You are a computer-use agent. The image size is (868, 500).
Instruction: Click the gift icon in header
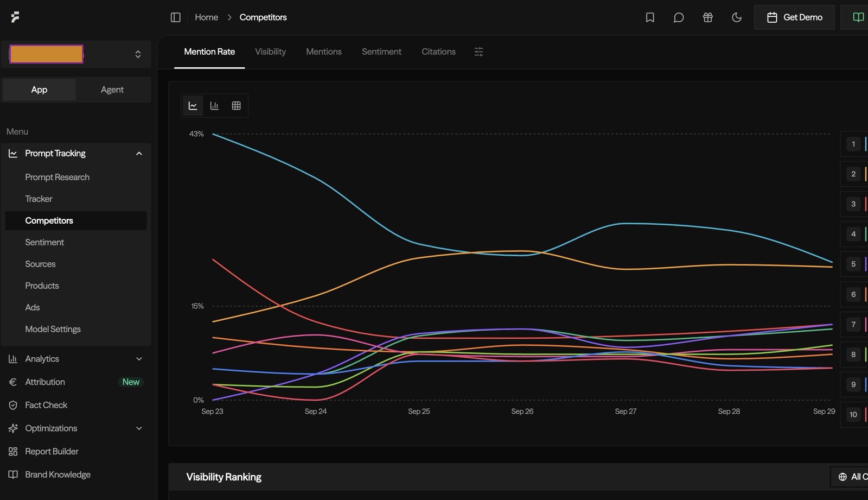coord(707,17)
